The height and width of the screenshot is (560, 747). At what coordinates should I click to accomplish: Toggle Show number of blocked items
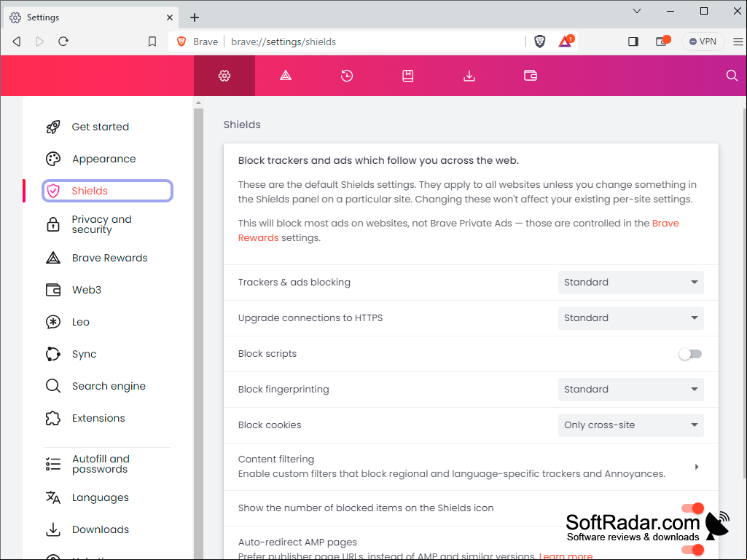point(692,508)
